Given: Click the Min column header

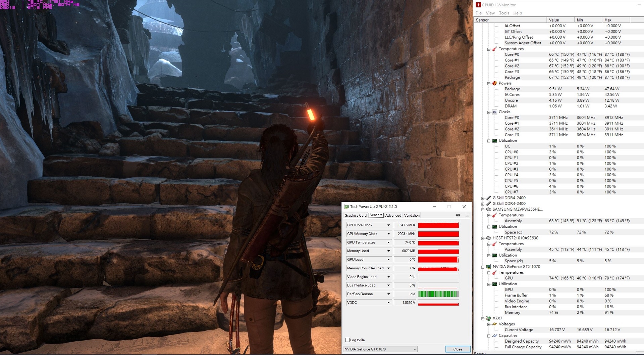Looking at the screenshot, I should pos(588,20).
